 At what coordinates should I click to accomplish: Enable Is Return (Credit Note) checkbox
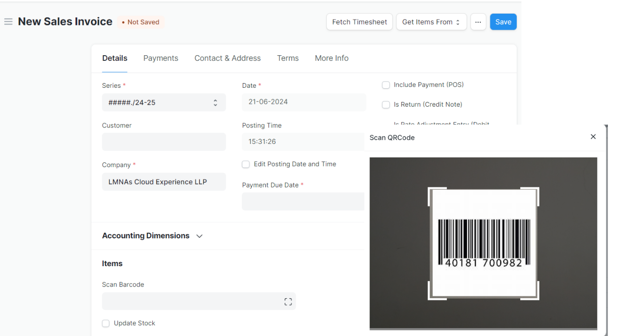click(386, 105)
